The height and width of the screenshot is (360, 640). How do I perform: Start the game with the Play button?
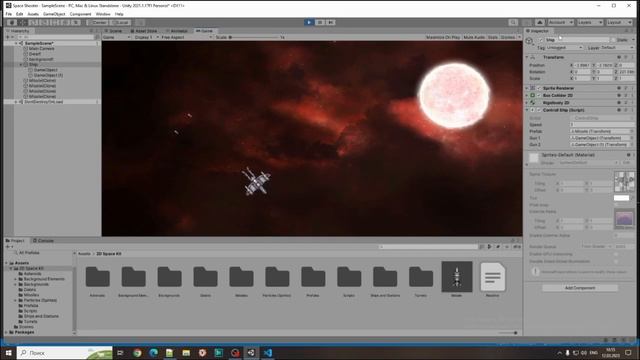tap(309, 22)
